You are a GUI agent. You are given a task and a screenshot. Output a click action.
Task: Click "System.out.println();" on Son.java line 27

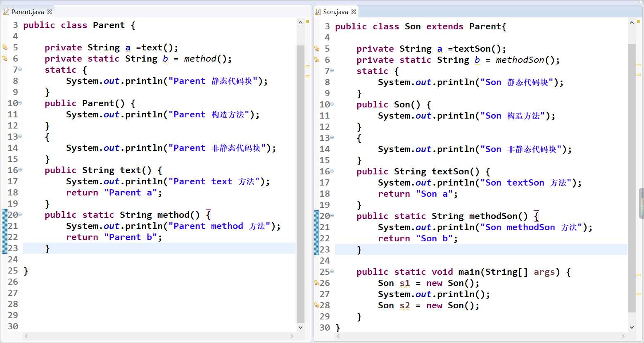tap(434, 294)
